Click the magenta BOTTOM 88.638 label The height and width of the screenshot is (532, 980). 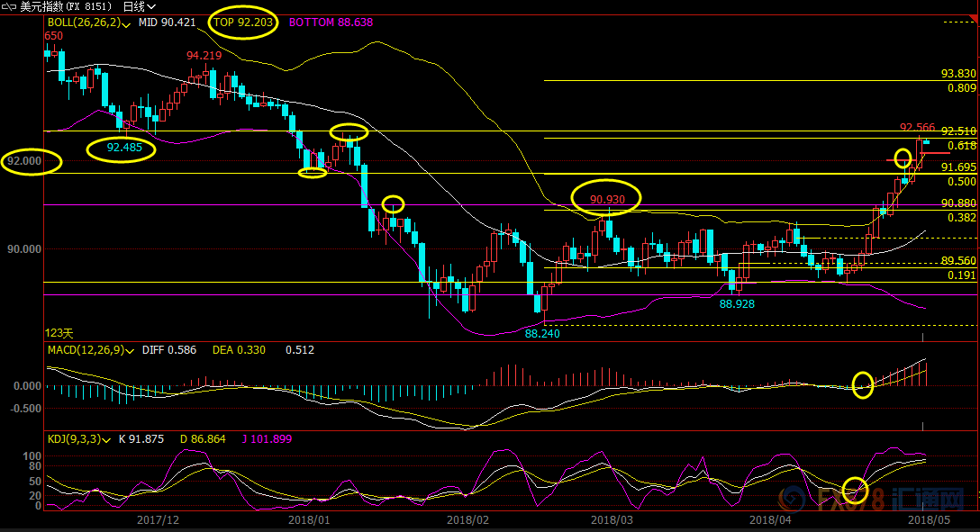click(x=331, y=22)
